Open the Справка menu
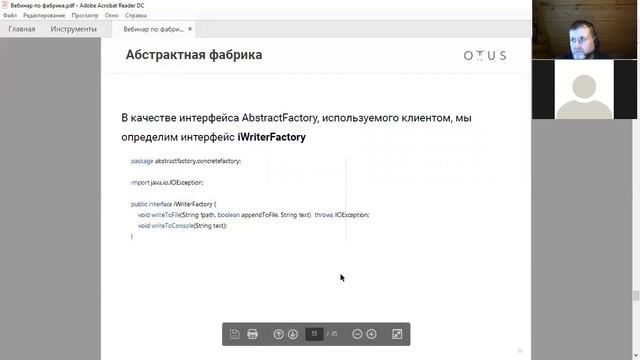 [136, 16]
